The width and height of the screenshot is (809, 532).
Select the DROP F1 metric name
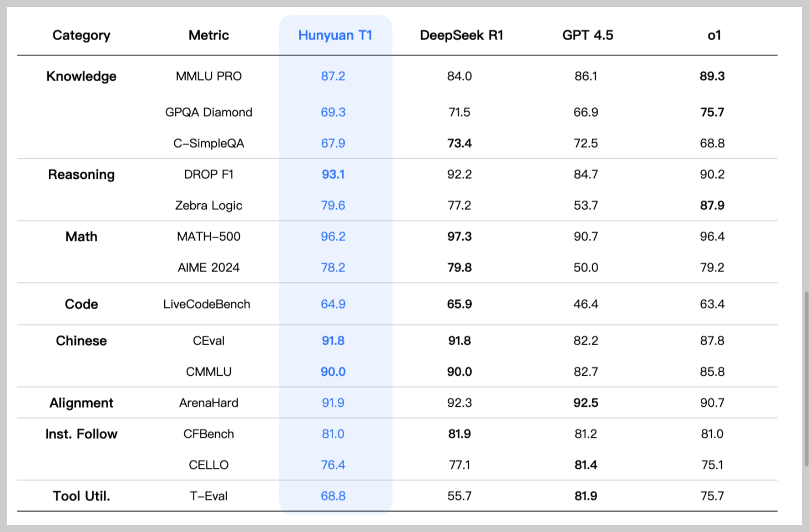coord(209,174)
